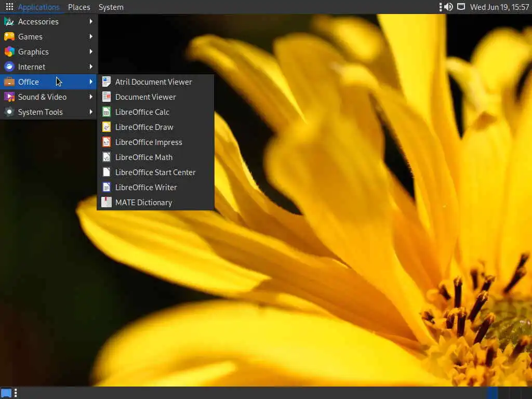Click the Graphics category icon

pyautogui.click(x=9, y=51)
